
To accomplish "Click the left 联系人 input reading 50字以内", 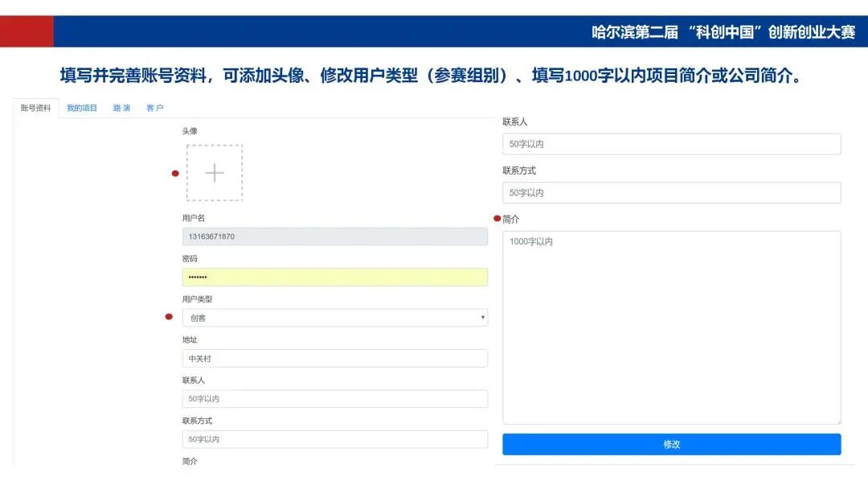I will 334,398.
